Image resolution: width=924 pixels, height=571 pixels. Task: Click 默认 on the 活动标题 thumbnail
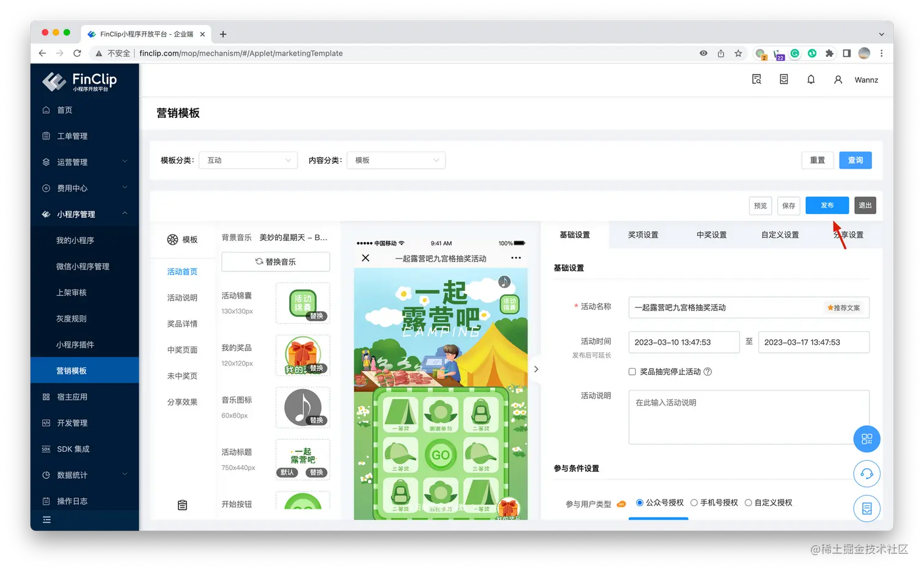(x=287, y=473)
